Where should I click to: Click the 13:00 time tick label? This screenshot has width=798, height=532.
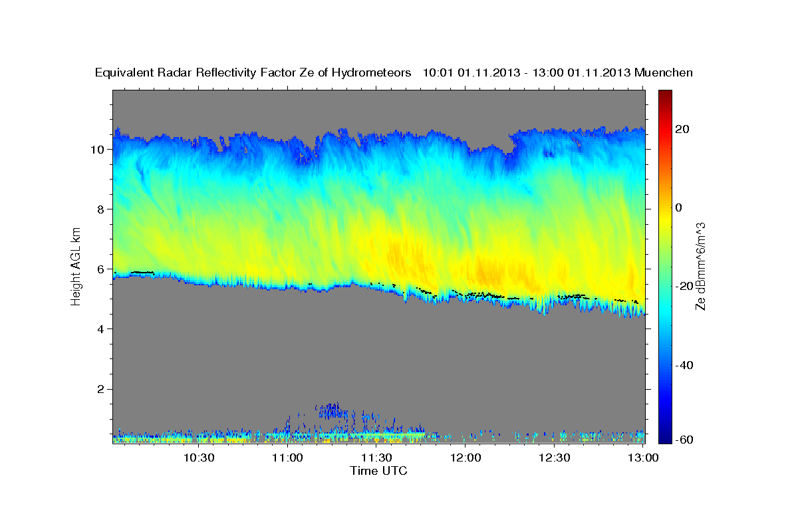644,458
